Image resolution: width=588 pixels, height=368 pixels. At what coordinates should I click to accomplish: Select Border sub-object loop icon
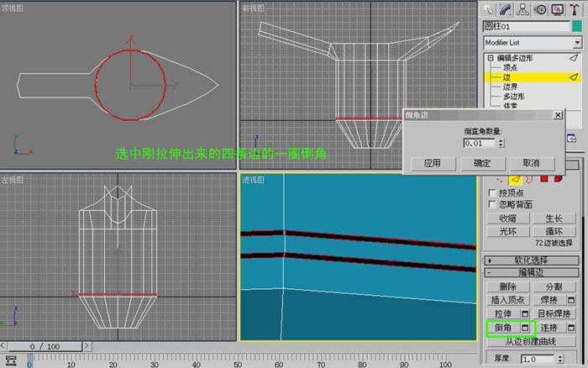click(529, 179)
